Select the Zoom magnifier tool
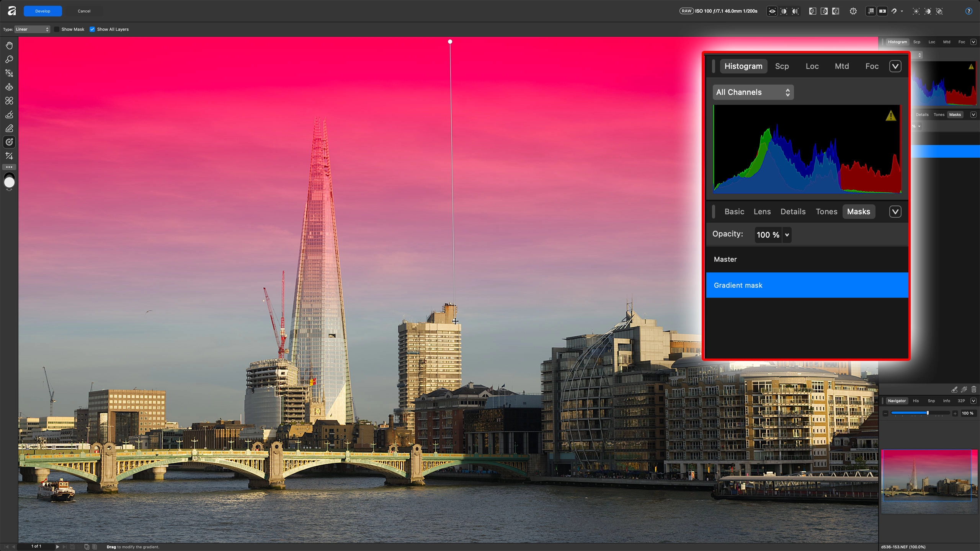The width and height of the screenshot is (980, 551). pyautogui.click(x=9, y=59)
